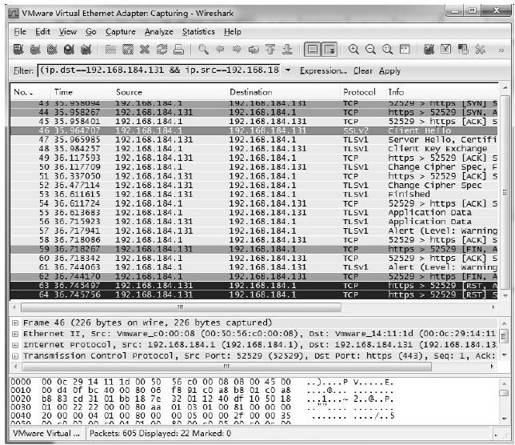
Task: Open the File menu
Action: [20, 32]
